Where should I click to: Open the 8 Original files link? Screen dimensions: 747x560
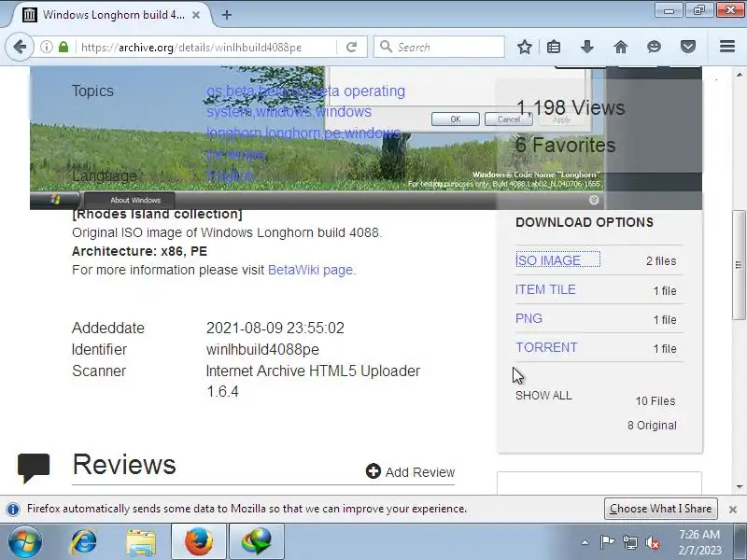click(652, 426)
